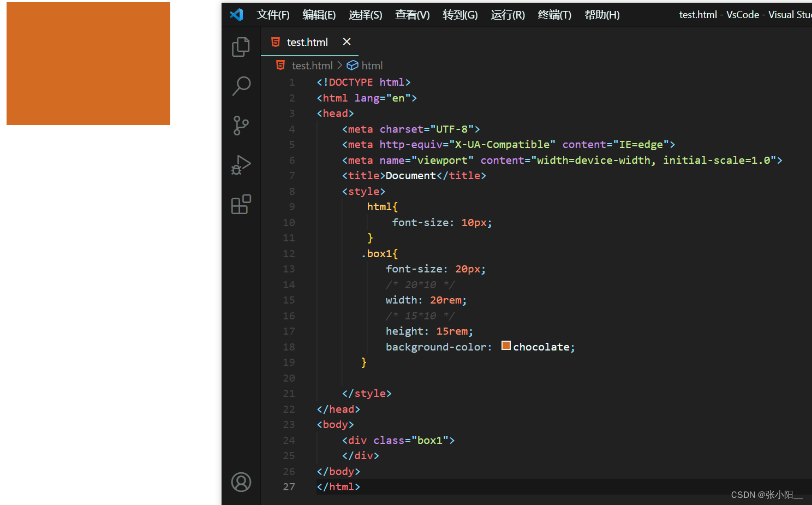Click line number 27 in the gutter

click(x=289, y=486)
